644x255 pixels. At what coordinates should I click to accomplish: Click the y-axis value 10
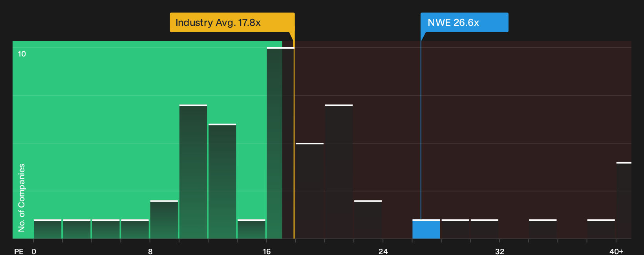[x=22, y=54]
